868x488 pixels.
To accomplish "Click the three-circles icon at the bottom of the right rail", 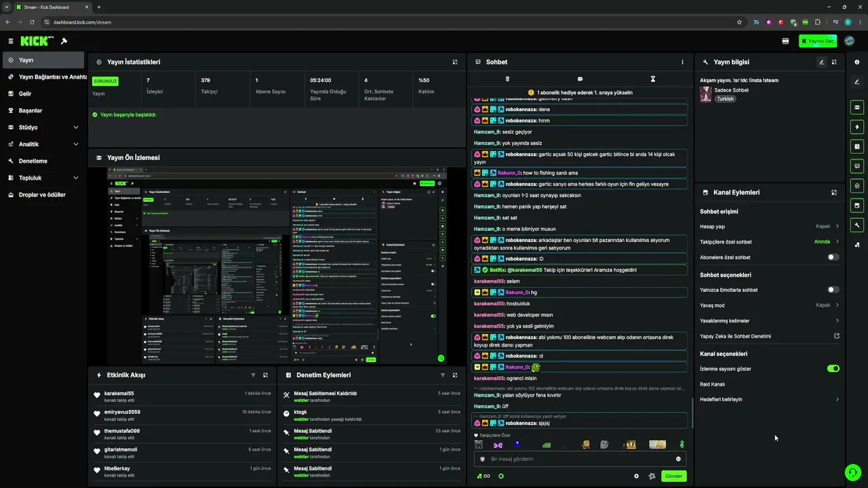I will 857,245.
